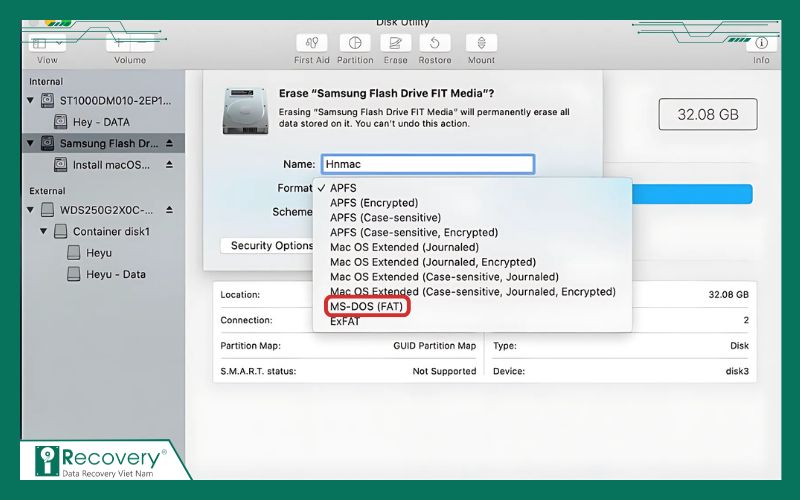Choose ExFAT from format list
800x500 pixels.
[x=345, y=321]
